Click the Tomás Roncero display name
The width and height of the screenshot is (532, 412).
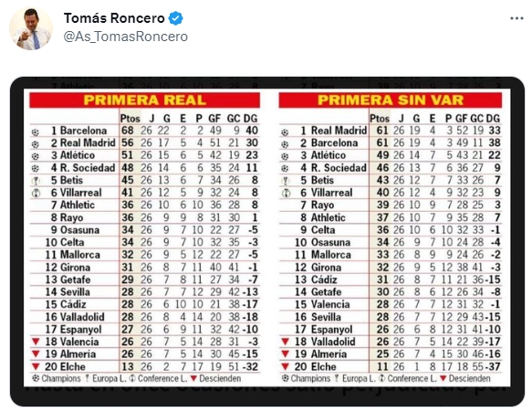114,18
